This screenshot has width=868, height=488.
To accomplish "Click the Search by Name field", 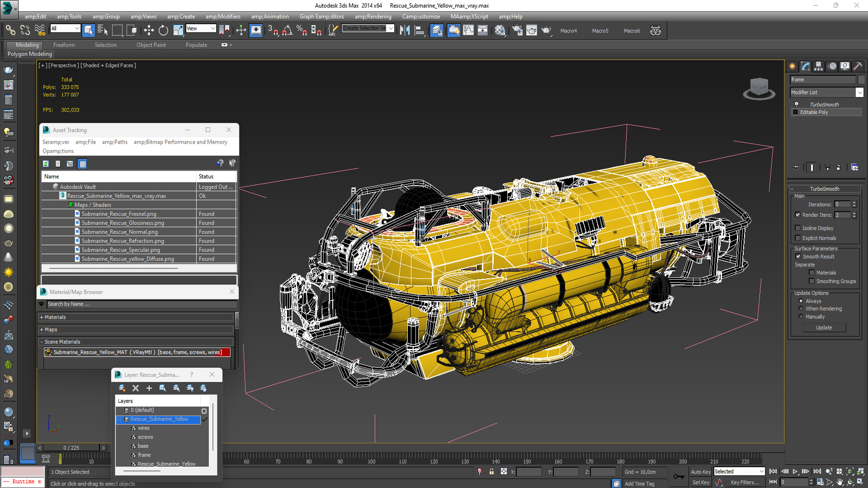I will click(142, 304).
